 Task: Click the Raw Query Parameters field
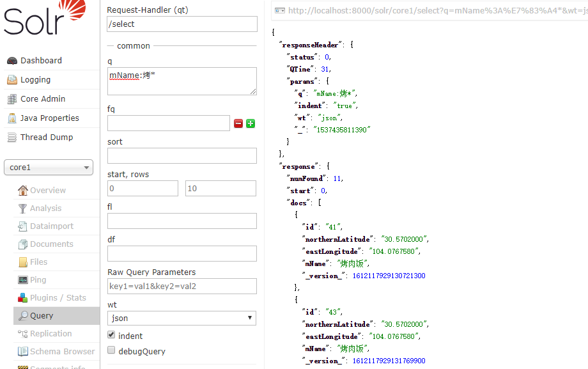pyautogui.click(x=182, y=287)
